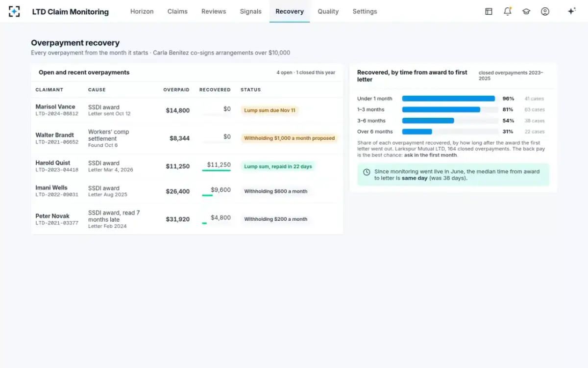Open the Reviews tab
The image size is (588, 368).
(214, 11)
